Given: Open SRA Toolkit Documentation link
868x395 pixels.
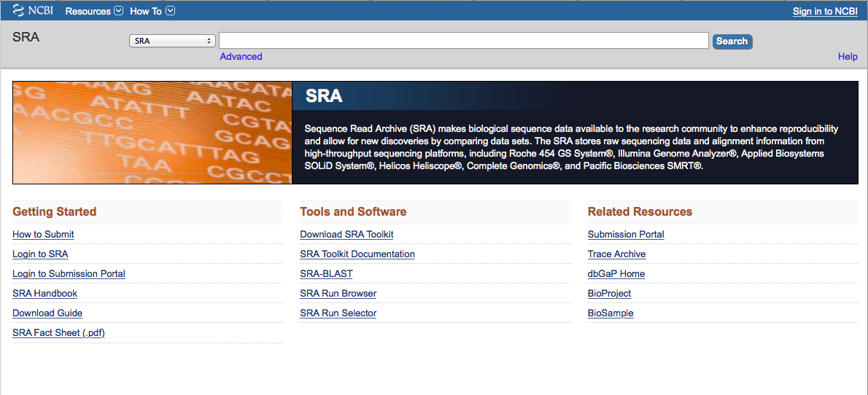Looking at the screenshot, I should (357, 254).
